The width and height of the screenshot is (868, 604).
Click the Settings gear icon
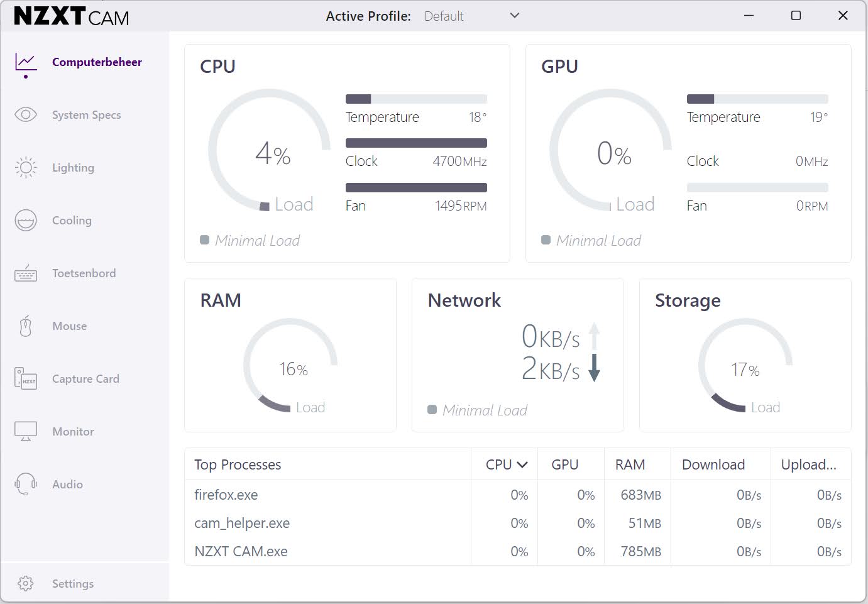(26, 583)
